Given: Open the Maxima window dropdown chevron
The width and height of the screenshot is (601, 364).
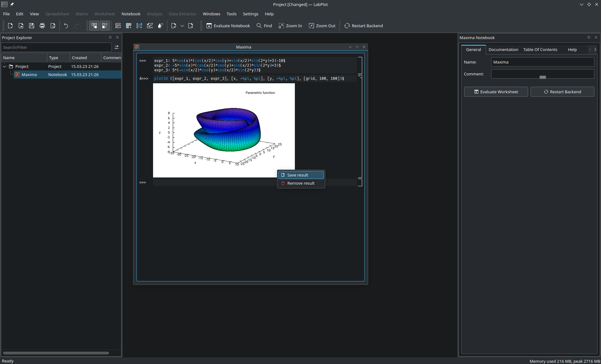Looking at the screenshot, I should pos(350,47).
